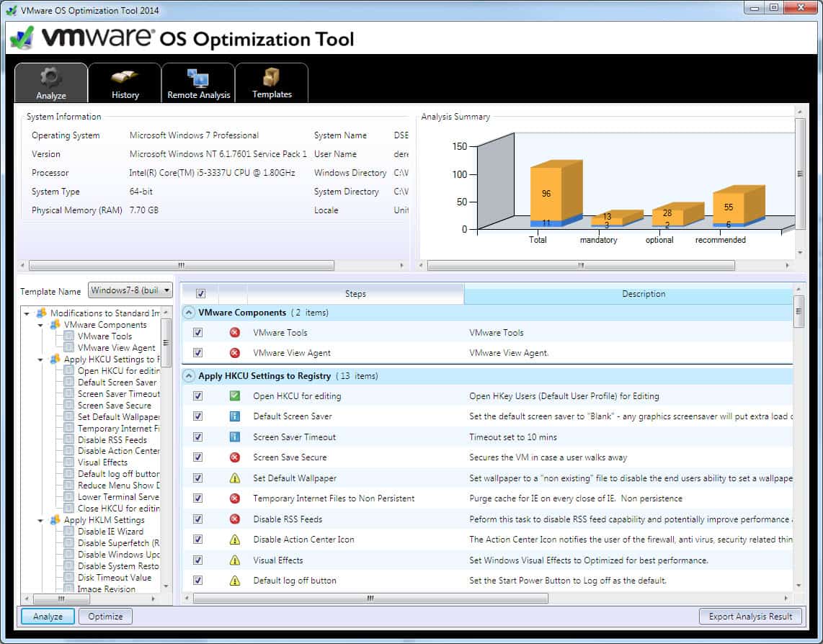Click the Optimize button
This screenshot has height=644, width=823.
105,616
